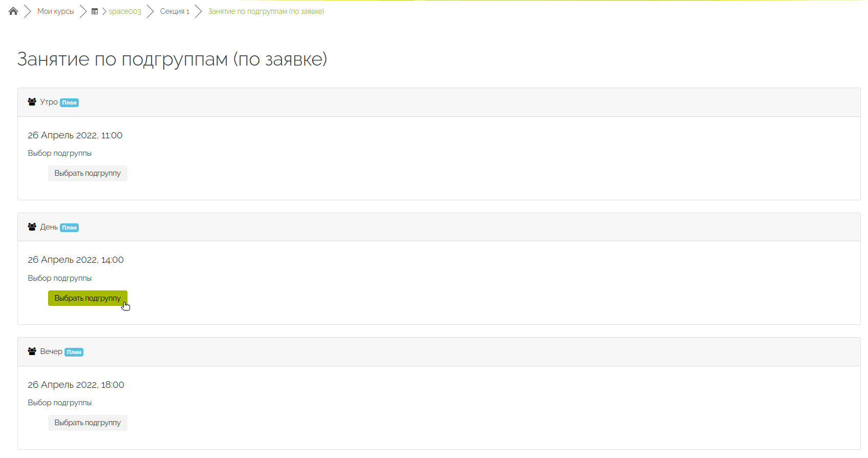This screenshot has width=868, height=458.
Task: Click the page heading Занятие по подгруппам
Action: click(x=172, y=59)
